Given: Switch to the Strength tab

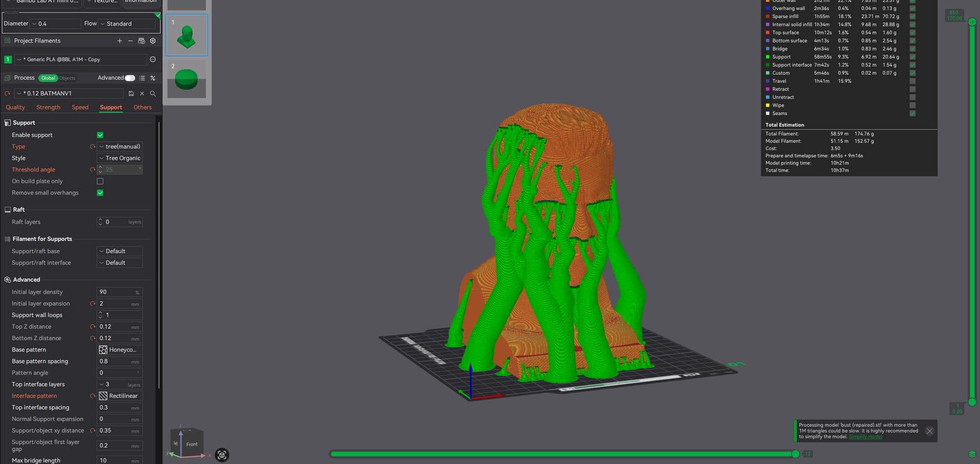Looking at the screenshot, I should coord(48,107).
